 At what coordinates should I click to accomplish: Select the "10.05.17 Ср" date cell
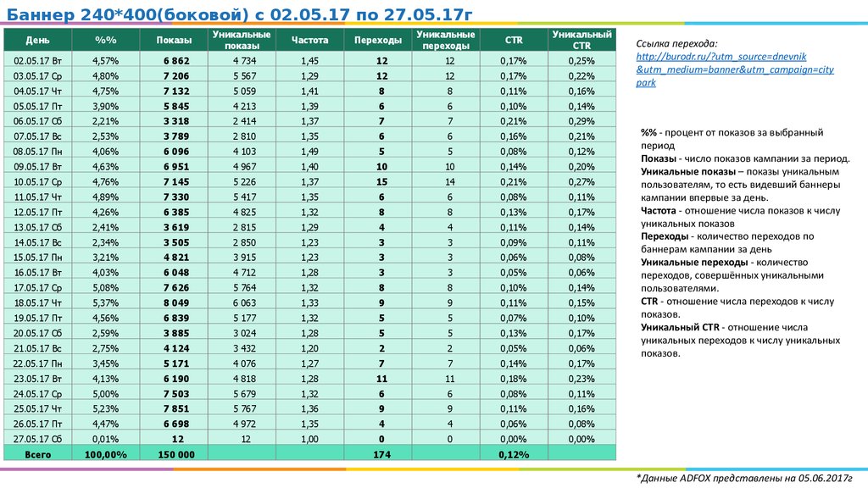pyautogui.click(x=37, y=181)
